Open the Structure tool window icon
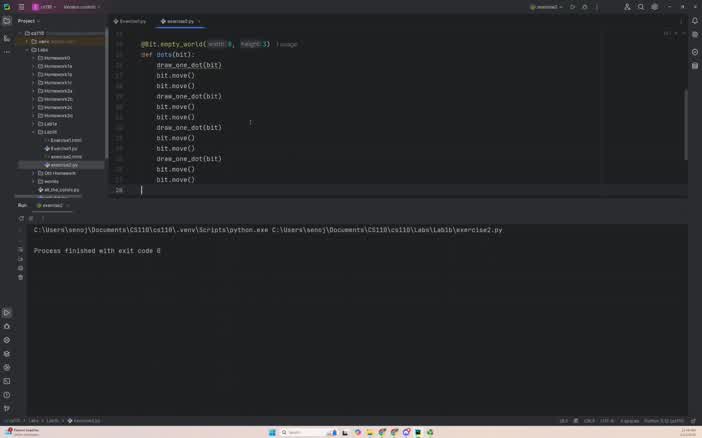 7,38
